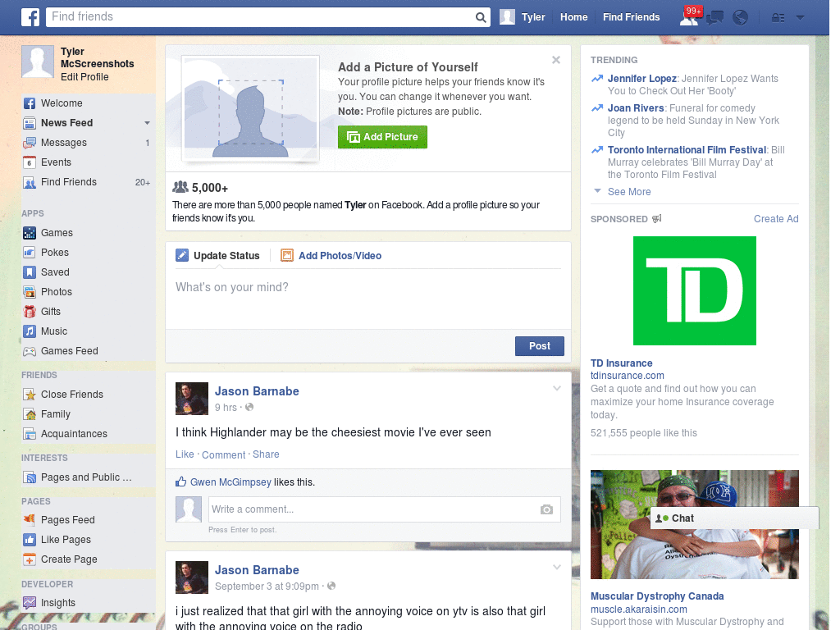Click Muscular Dystrophy Canada link

pos(657,596)
